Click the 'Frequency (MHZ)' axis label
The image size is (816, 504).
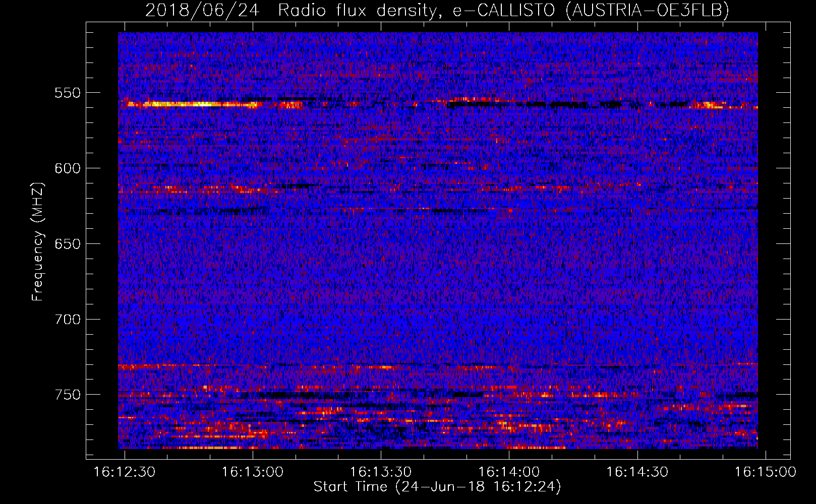coord(38,241)
